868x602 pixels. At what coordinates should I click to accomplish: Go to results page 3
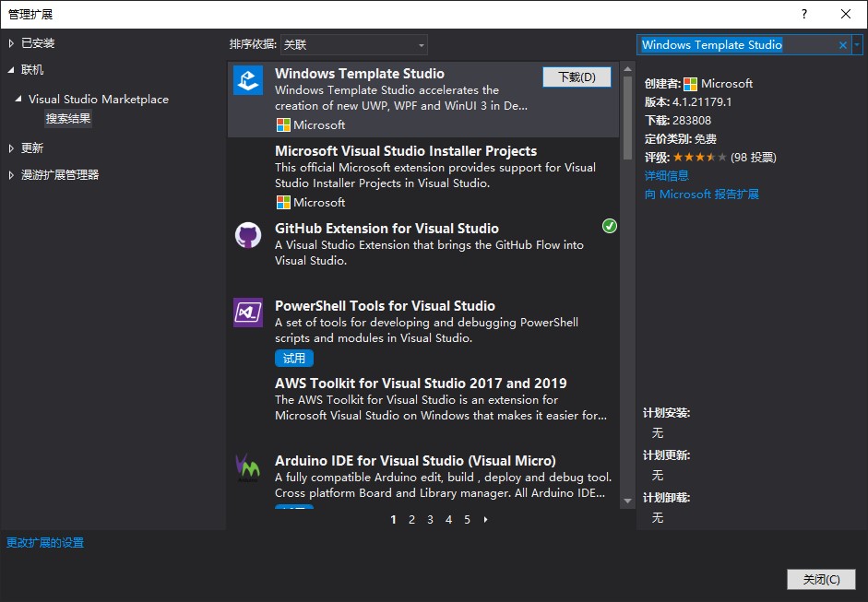430,520
